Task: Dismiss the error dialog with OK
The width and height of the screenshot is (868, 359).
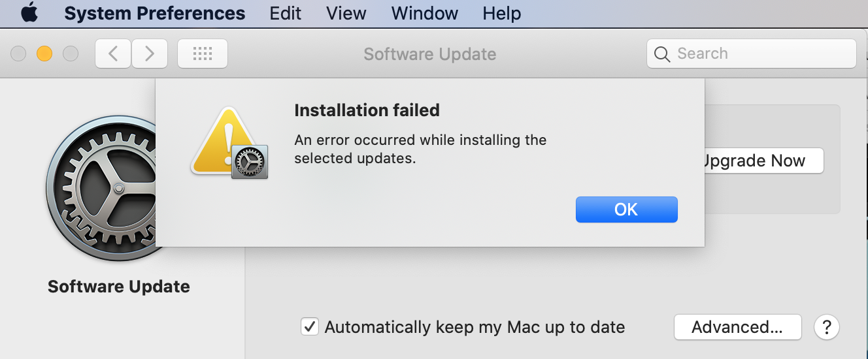Action: click(626, 210)
